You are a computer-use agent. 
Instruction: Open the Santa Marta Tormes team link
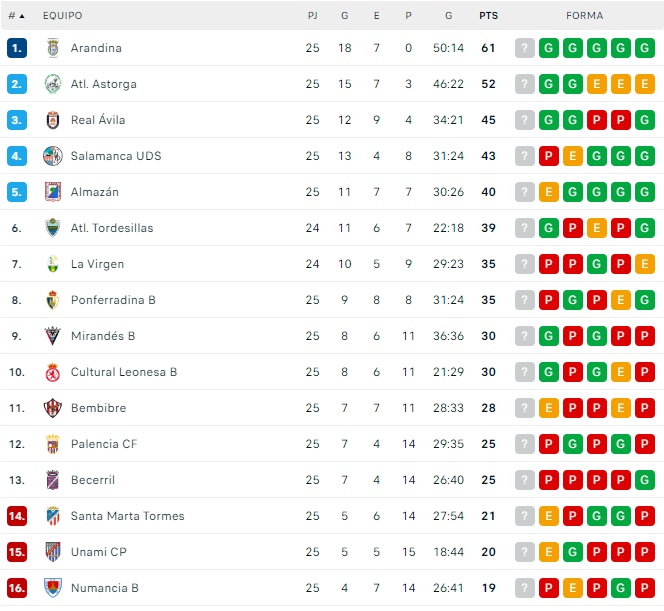(127, 516)
